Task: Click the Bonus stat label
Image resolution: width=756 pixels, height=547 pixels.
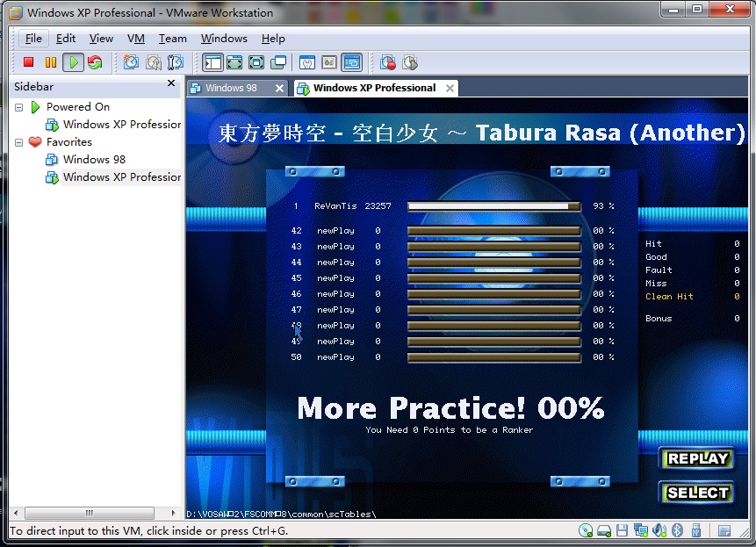Action: (x=659, y=318)
